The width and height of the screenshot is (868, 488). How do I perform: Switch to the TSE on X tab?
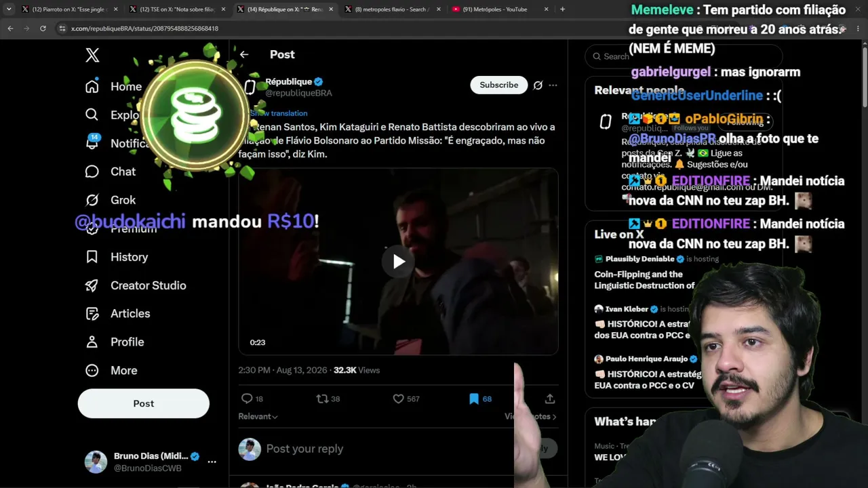click(x=177, y=9)
